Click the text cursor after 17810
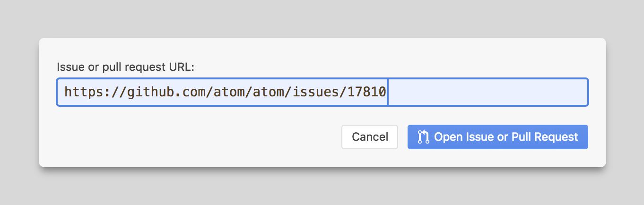This screenshot has height=205, width=644. (x=388, y=92)
